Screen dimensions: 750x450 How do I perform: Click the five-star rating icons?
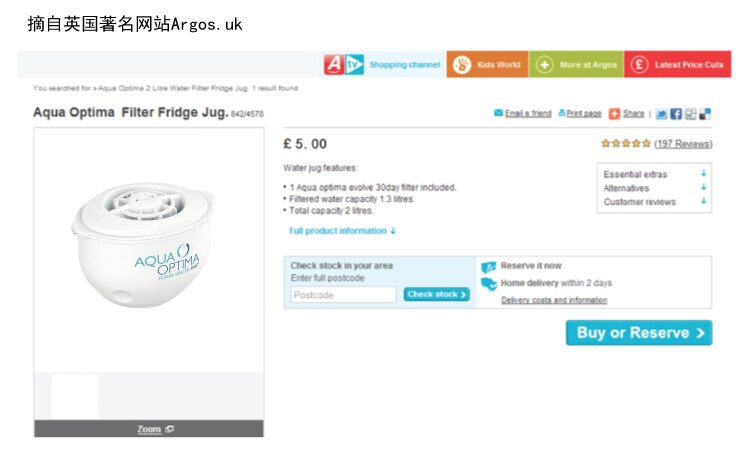tap(626, 144)
